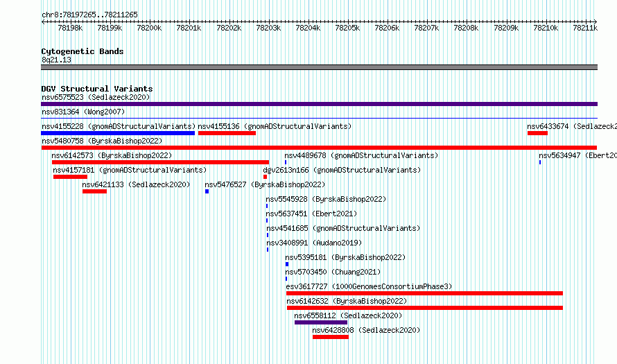Click nsv6142573 (ByrskaBishop2022) label

click(x=112, y=155)
